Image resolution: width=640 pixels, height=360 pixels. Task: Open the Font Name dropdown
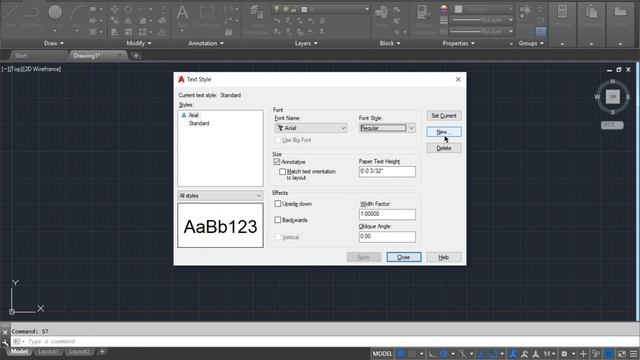[x=311, y=128]
